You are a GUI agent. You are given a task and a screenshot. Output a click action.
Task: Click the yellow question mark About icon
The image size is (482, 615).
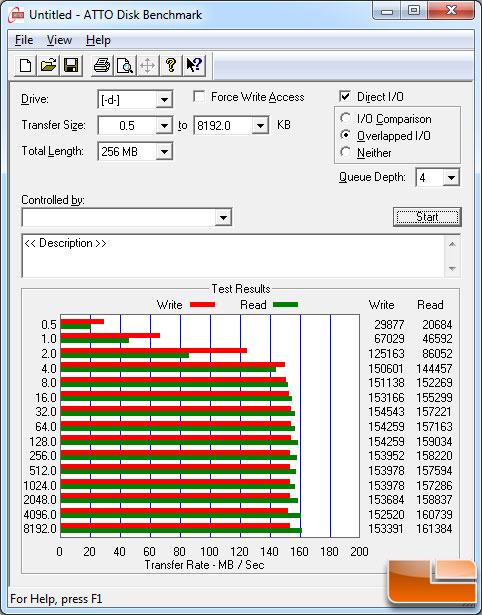pos(170,65)
